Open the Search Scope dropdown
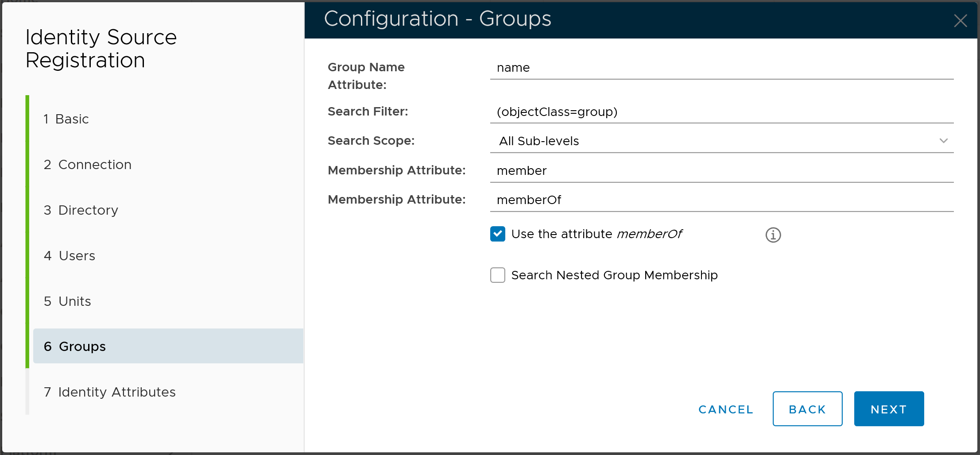The width and height of the screenshot is (980, 455). pos(721,141)
